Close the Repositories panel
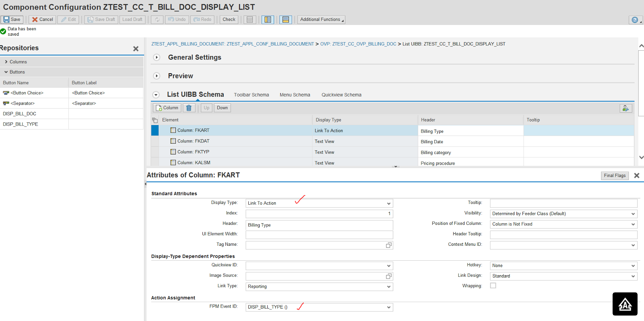Image resolution: width=644 pixels, height=321 pixels. [x=136, y=49]
